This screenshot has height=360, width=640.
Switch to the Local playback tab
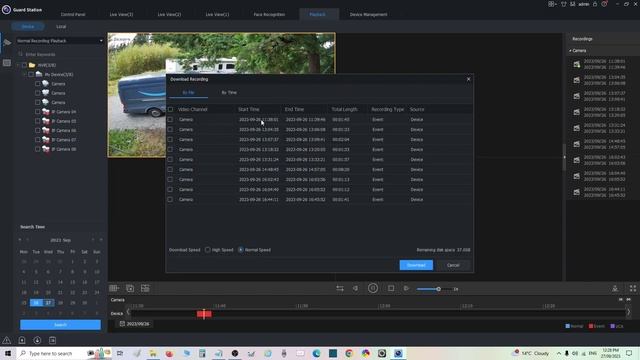(61, 27)
